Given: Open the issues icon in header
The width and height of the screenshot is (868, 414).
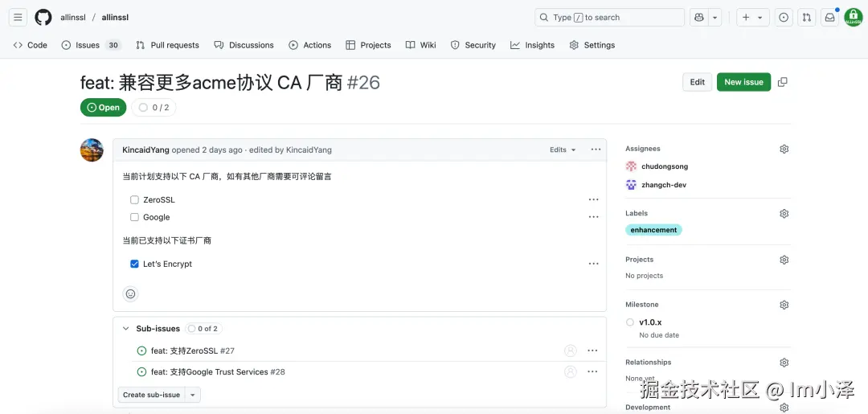Looking at the screenshot, I should point(784,17).
